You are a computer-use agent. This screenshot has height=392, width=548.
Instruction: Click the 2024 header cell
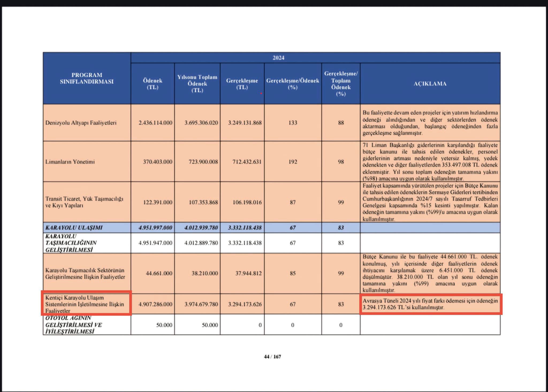click(x=278, y=58)
